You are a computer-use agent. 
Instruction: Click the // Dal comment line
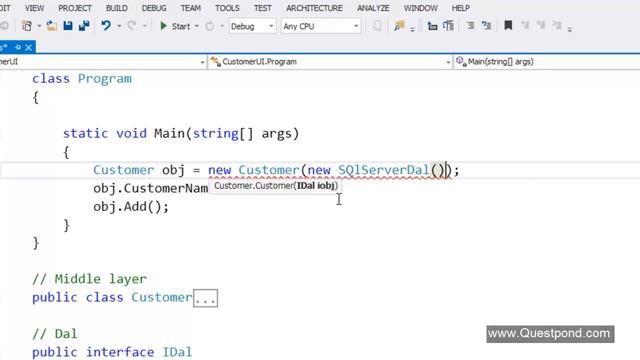[x=55, y=333]
